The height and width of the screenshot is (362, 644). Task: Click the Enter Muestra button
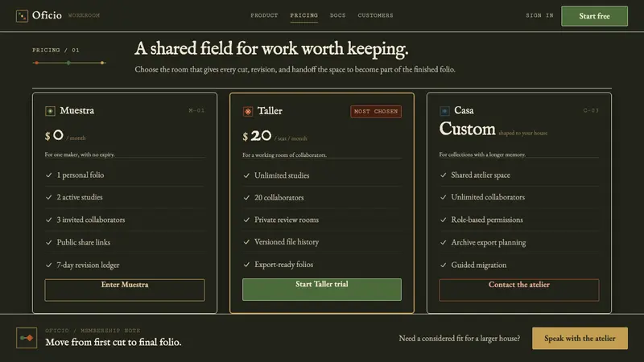click(125, 290)
